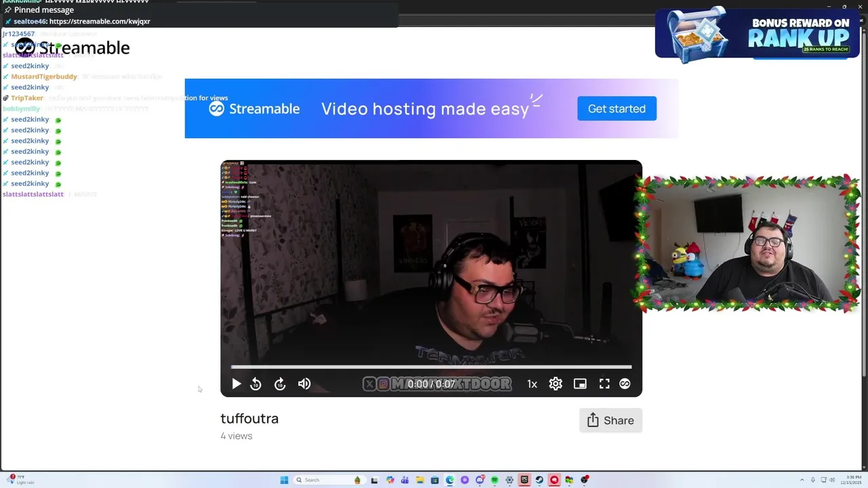
Task: Click the slattslattslattslatt username at chat bottom
Action: point(33,194)
